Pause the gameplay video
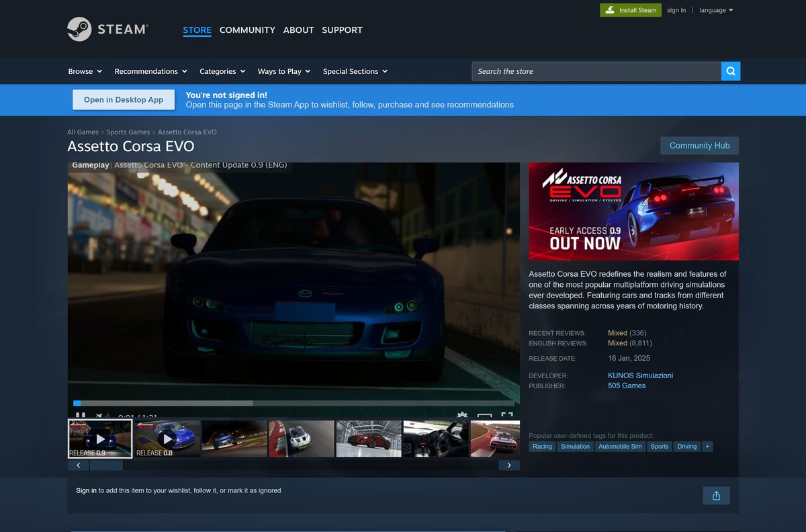This screenshot has width=806, height=532. pyautogui.click(x=80, y=416)
